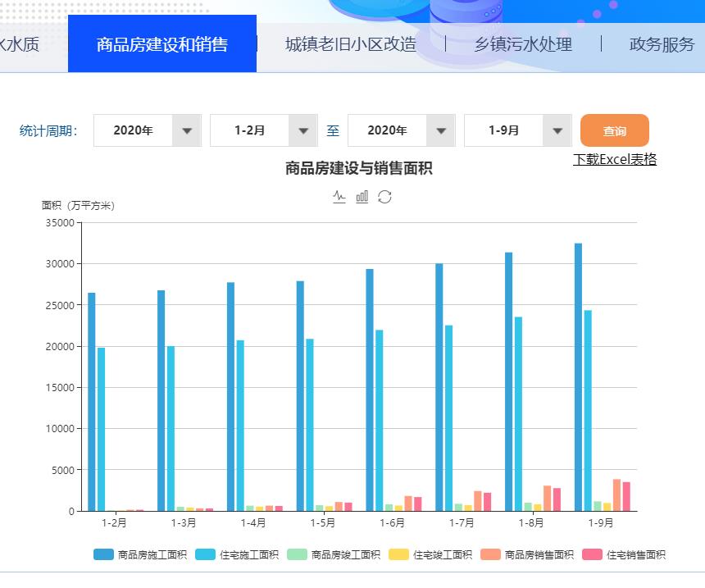705x588 pixels.
Task: Click the tallest 1-9月 商品房施工面积 bar
Action: pyautogui.click(x=578, y=377)
